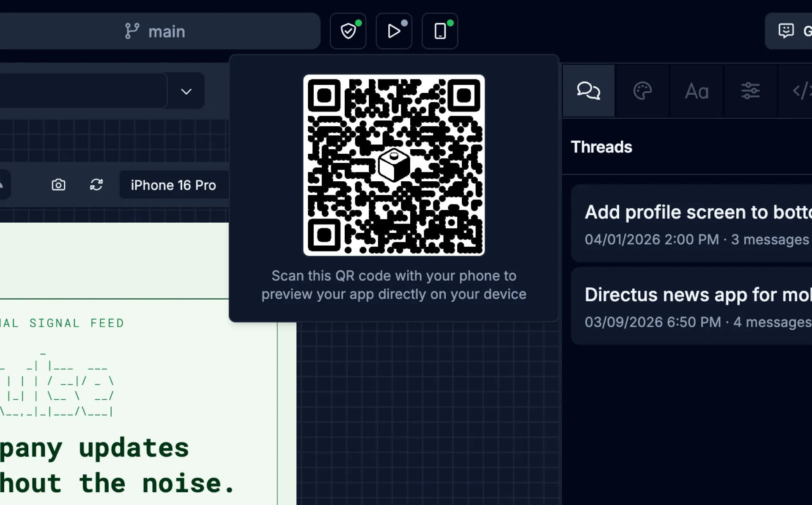
Task: Open the Aa typography tab
Action: point(697,91)
